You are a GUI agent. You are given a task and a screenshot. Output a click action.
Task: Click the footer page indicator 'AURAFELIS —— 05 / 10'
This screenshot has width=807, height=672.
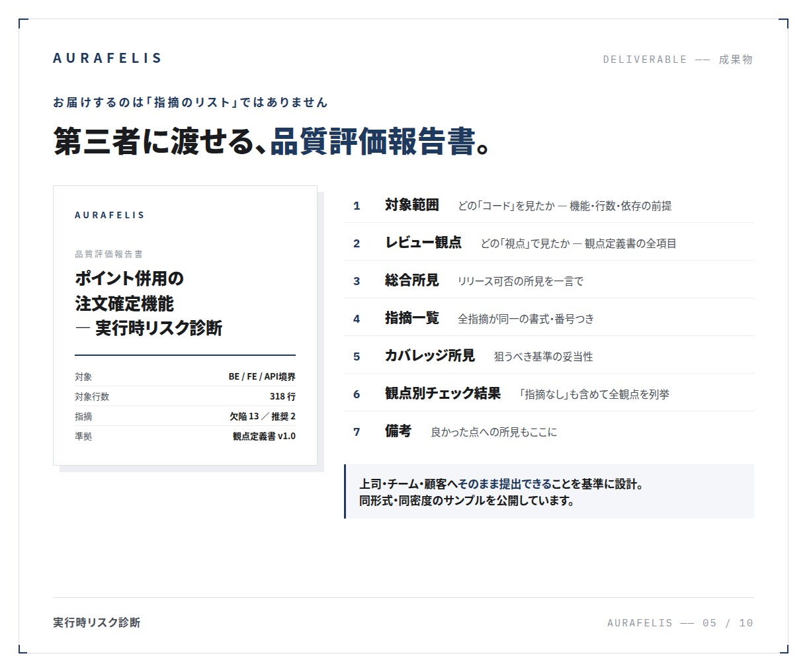tap(680, 623)
